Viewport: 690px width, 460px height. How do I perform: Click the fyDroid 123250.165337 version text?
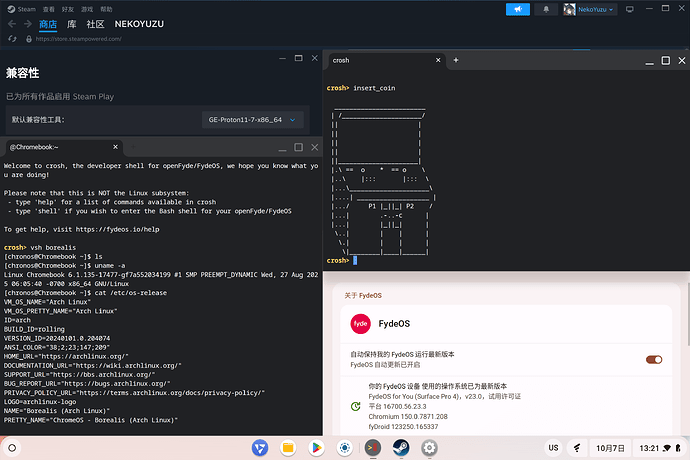403,427
